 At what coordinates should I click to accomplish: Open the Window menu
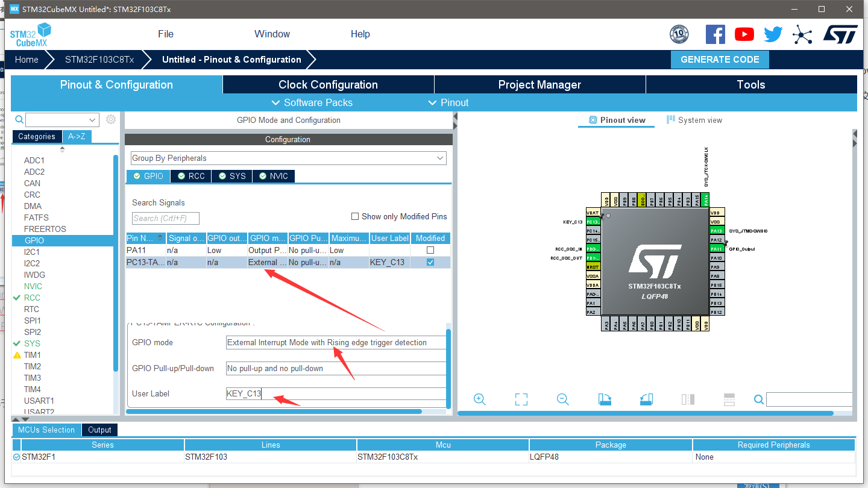point(272,34)
